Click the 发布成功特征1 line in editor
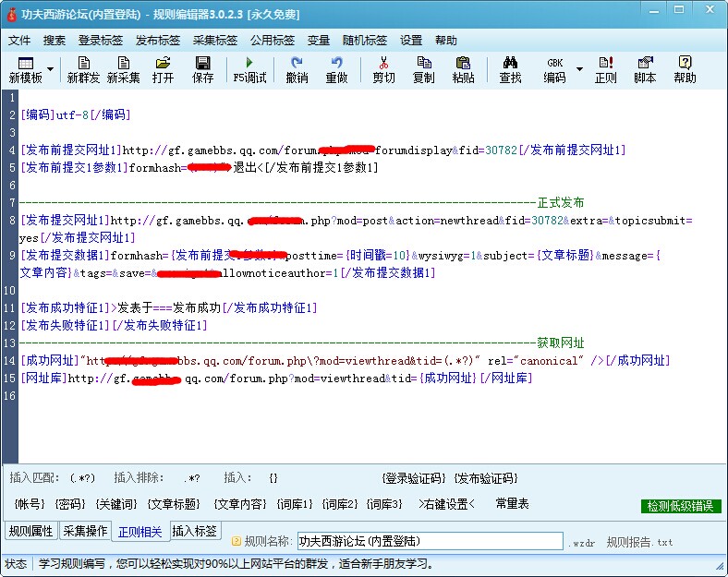728x577 pixels. point(168,308)
